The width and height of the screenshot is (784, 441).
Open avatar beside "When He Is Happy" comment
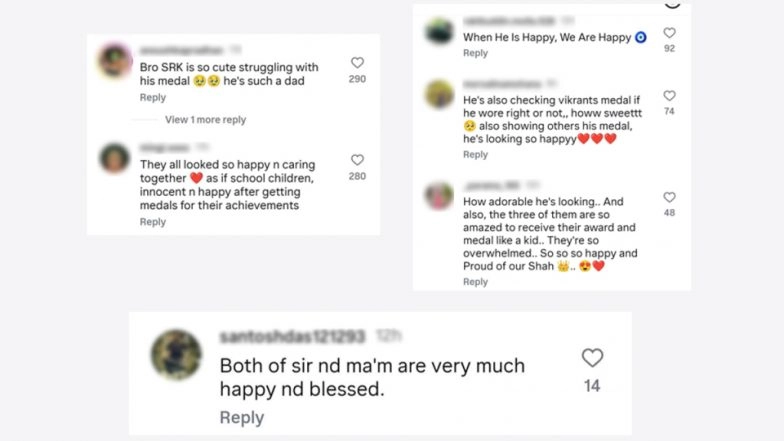click(x=439, y=32)
